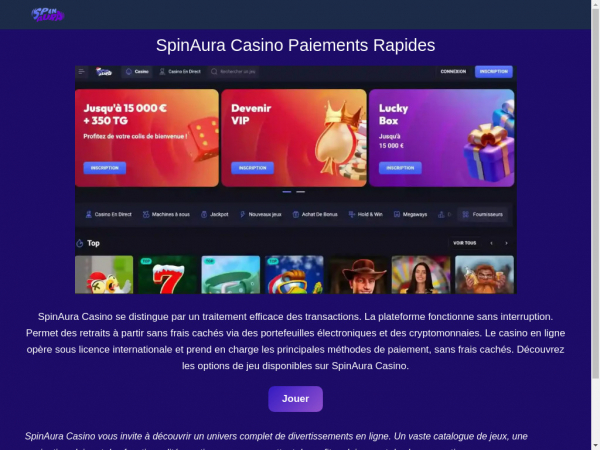
Task: Click VOIR TOUS next to Top
Action: click(x=465, y=243)
